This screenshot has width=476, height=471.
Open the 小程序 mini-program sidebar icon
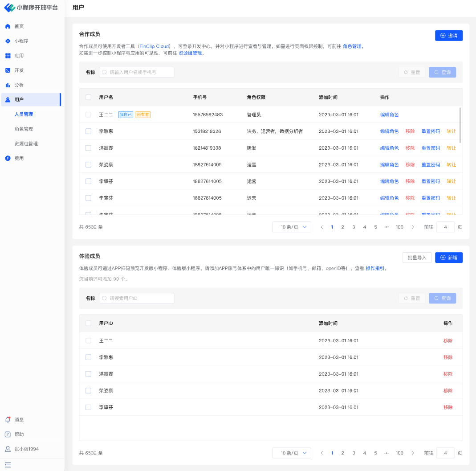tap(8, 41)
